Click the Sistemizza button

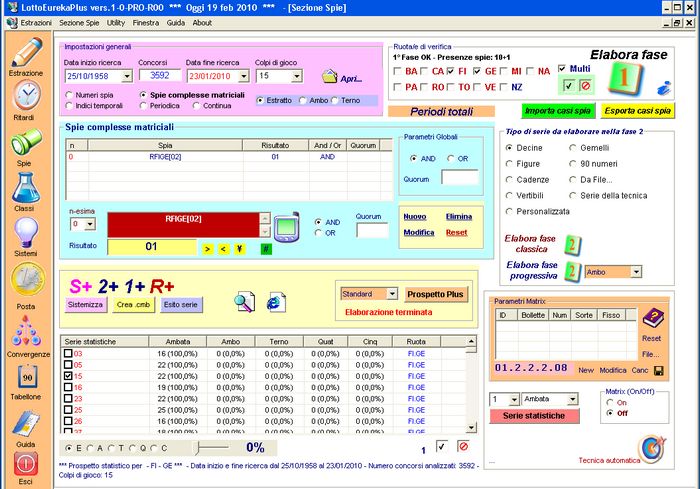coord(85,305)
